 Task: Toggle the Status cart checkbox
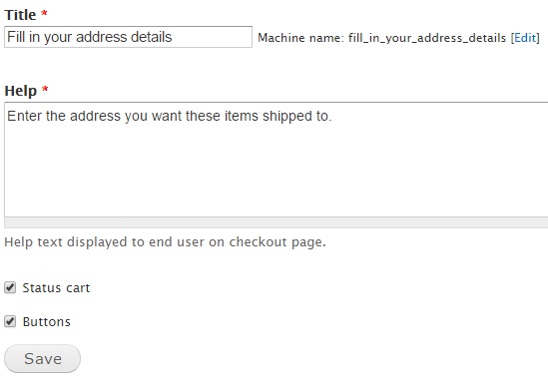click(x=10, y=288)
